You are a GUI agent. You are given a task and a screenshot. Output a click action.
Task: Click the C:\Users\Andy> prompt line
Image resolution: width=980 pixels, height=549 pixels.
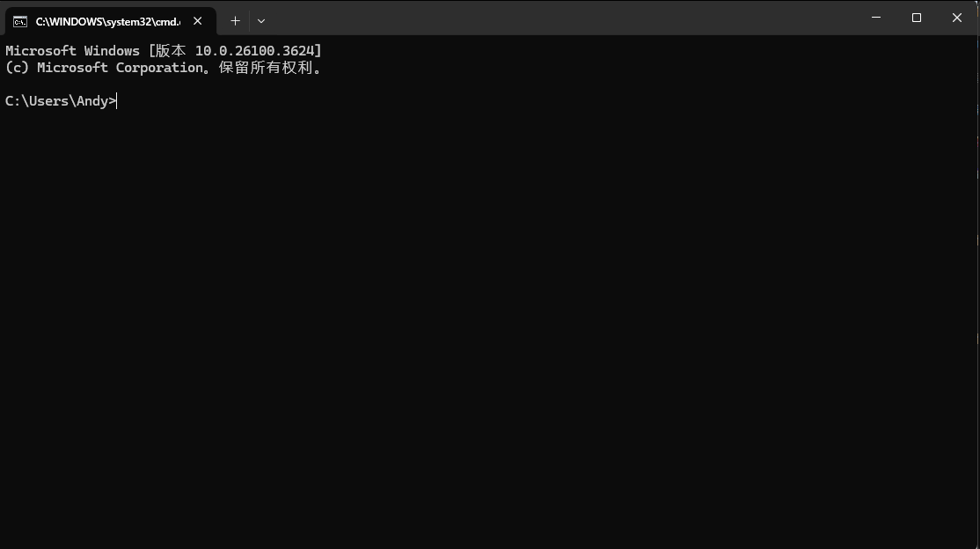pyautogui.click(x=61, y=100)
